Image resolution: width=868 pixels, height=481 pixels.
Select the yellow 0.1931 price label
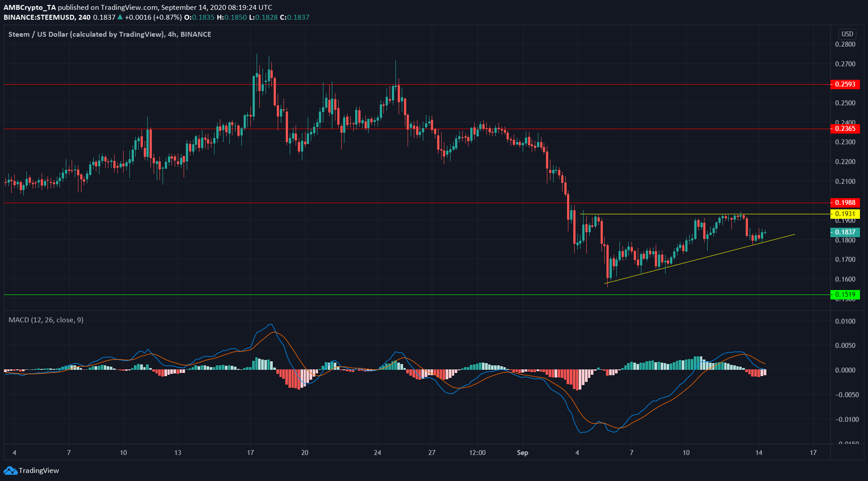[845, 214]
